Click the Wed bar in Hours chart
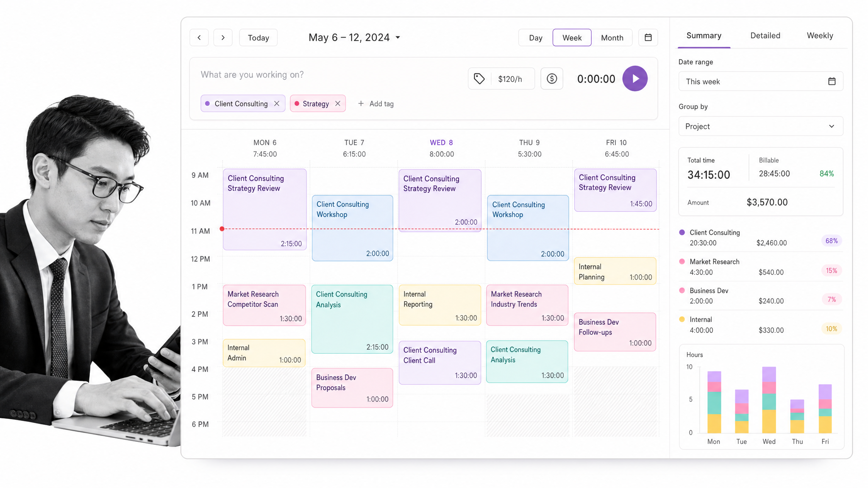The image size is (868, 488). [769, 400]
